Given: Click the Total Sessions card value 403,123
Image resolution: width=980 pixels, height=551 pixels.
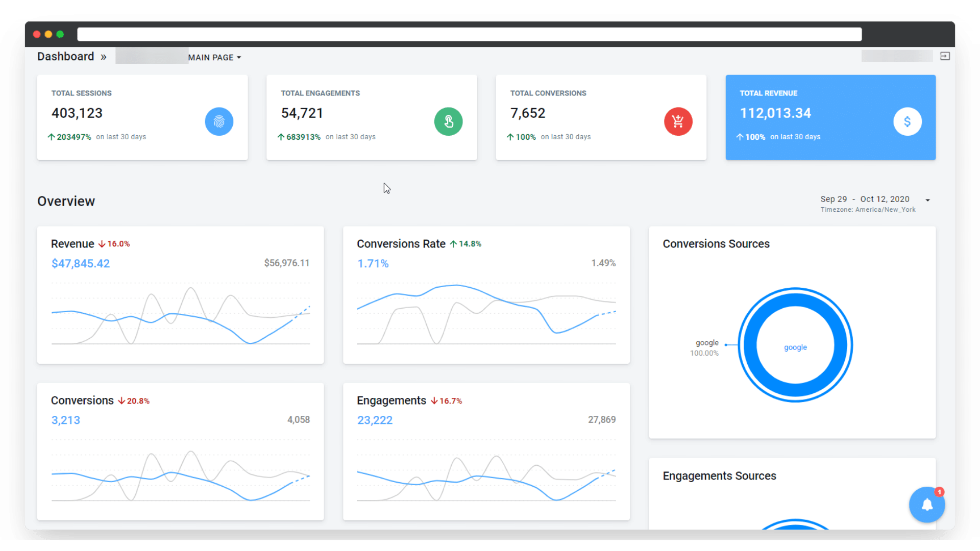Looking at the screenshot, I should coord(77,113).
